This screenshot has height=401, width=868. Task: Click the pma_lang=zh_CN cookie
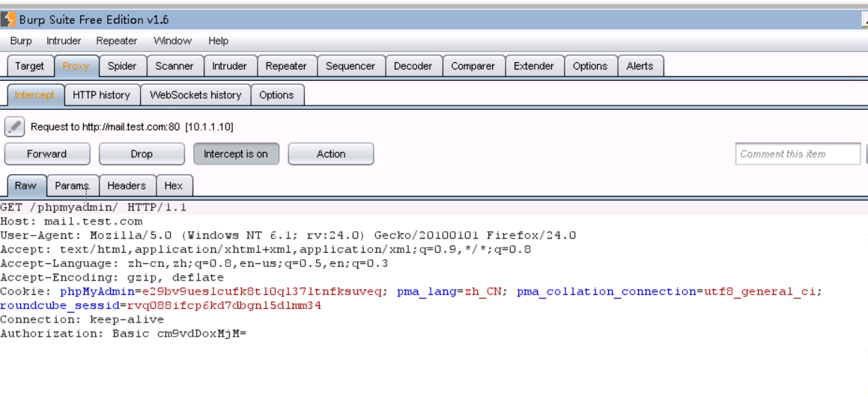tap(449, 292)
